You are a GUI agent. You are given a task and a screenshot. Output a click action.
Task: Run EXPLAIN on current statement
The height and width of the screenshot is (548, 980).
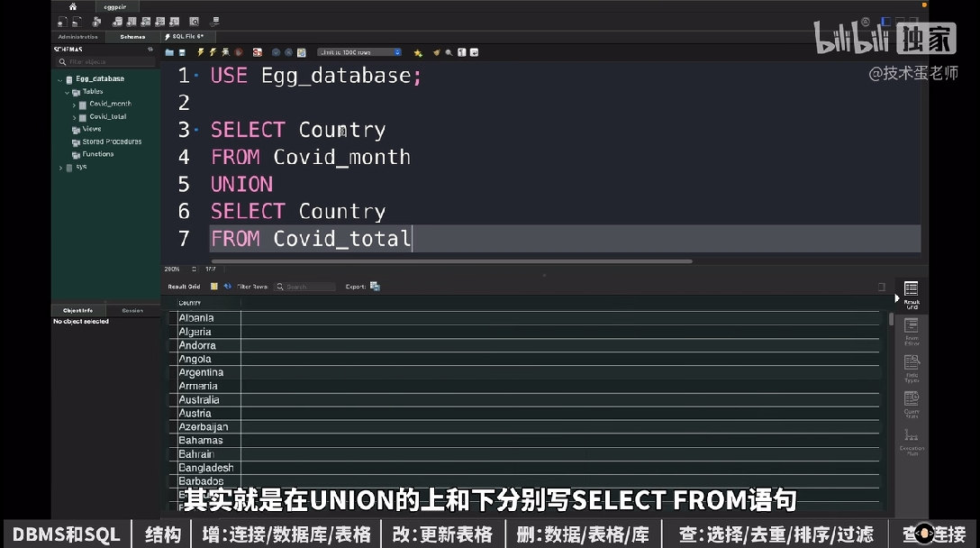tap(225, 52)
